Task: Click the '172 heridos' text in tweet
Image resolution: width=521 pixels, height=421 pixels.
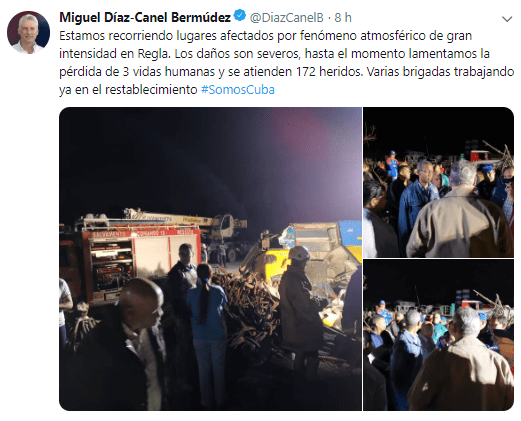Action: [329, 72]
